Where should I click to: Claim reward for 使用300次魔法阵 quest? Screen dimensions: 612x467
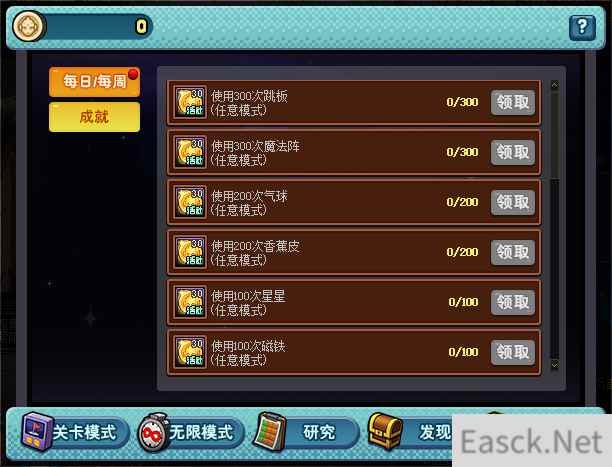point(512,152)
